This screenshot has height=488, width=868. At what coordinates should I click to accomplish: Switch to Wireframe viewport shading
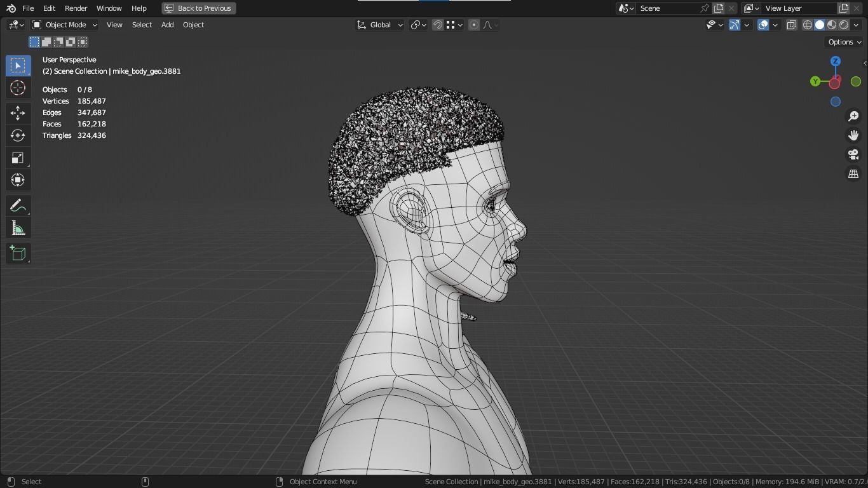pyautogui.click(x=808, y=25)
